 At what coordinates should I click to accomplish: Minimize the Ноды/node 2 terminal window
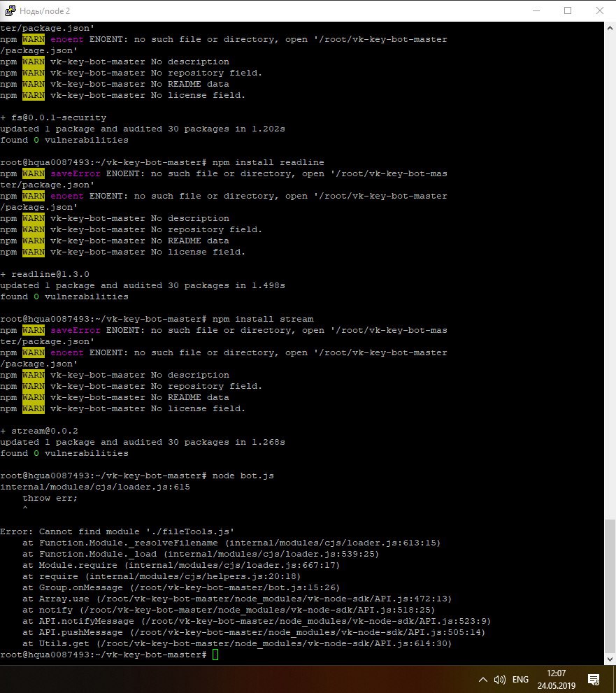(x=536, y=10)
